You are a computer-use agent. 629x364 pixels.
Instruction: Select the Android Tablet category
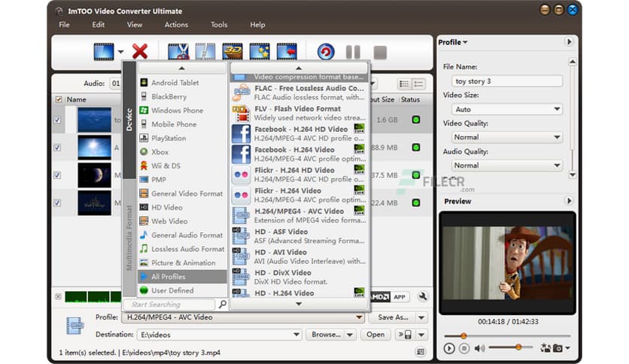(183, 83)
